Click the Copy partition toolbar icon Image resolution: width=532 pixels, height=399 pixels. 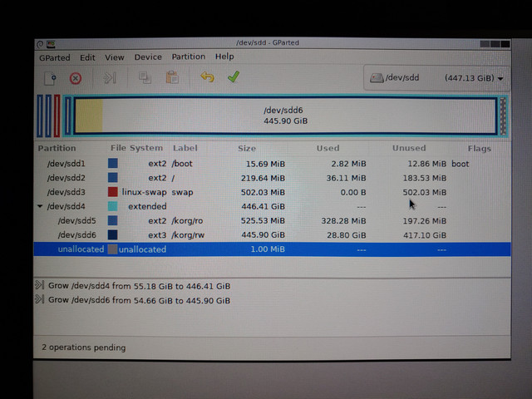point(145,77)
